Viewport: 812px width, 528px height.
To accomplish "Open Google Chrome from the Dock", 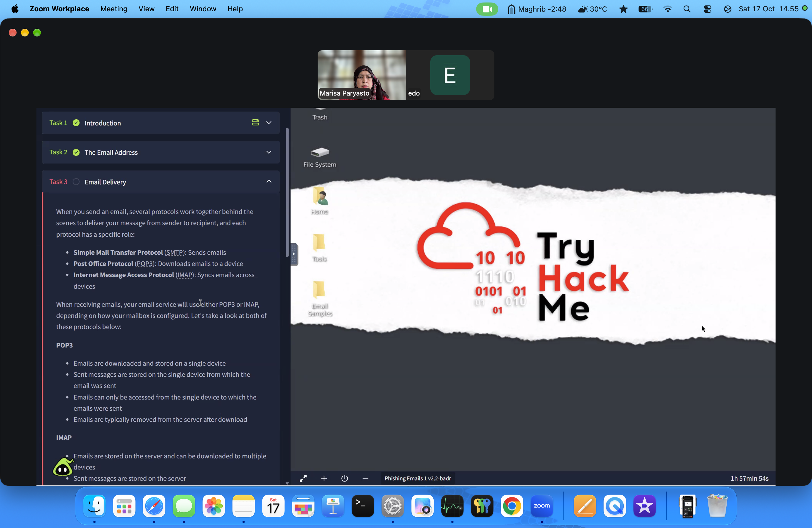I will pyautogui.click(x=512, y=506).
